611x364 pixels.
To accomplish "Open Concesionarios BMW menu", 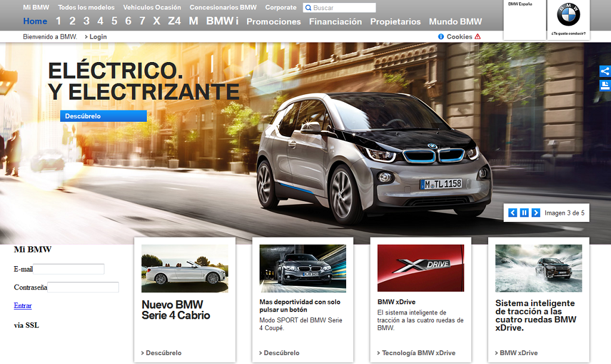I will (x=223, y=7).
